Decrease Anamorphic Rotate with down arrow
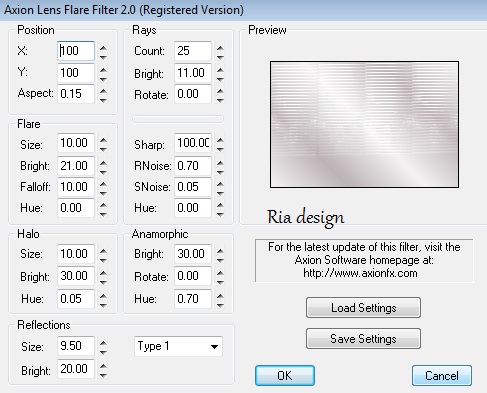Viewport: 487px width, 393px height. pyautogui.click(x=220, y=283)
